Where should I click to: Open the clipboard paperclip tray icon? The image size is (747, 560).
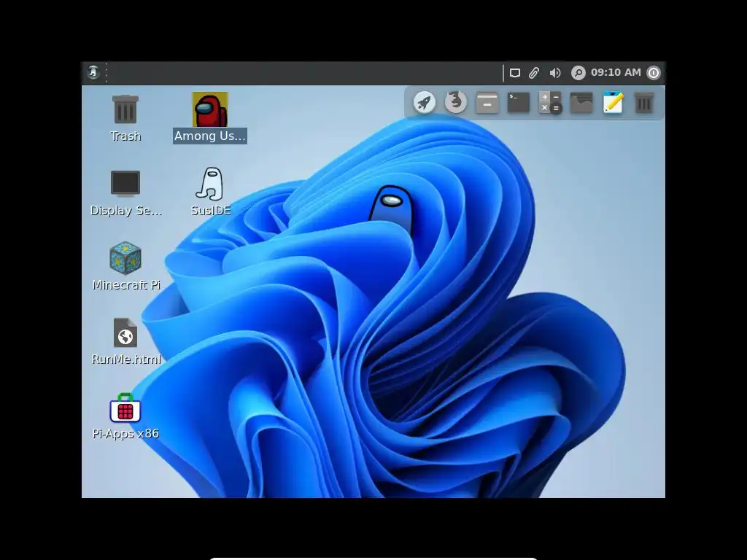click(x=534, y=73)
